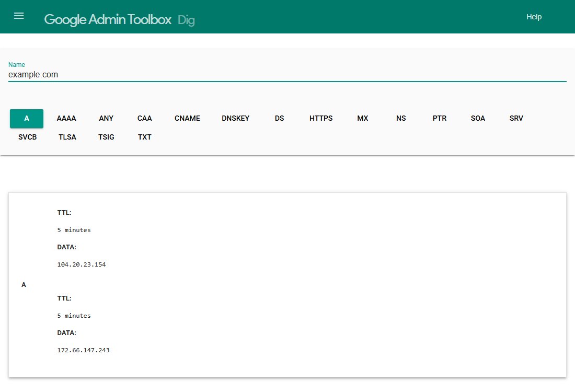Click the Google Admin Toolbox logo
The width and height of the screenshot is (575, 392).
(x=108, y=19)
